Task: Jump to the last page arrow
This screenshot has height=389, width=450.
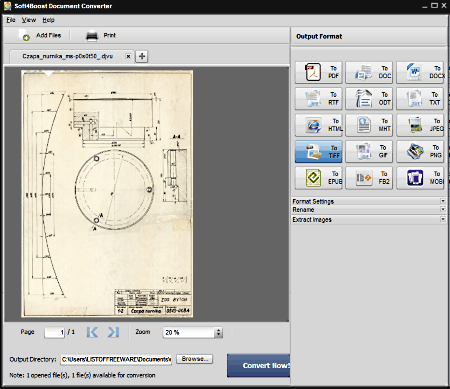Action: [113, 332]
